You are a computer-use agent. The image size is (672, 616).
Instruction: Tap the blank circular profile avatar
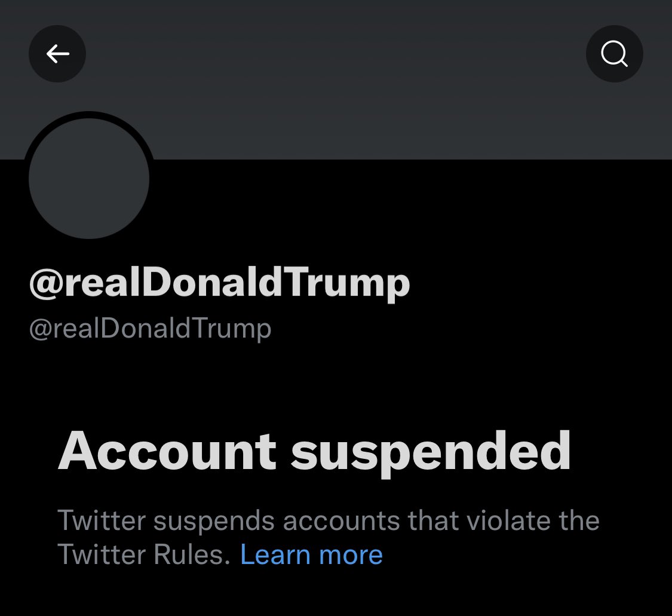tap(89, 178)
